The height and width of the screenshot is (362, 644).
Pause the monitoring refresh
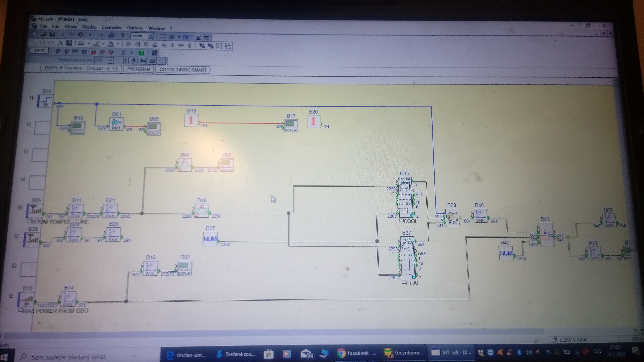coord(125,61)
